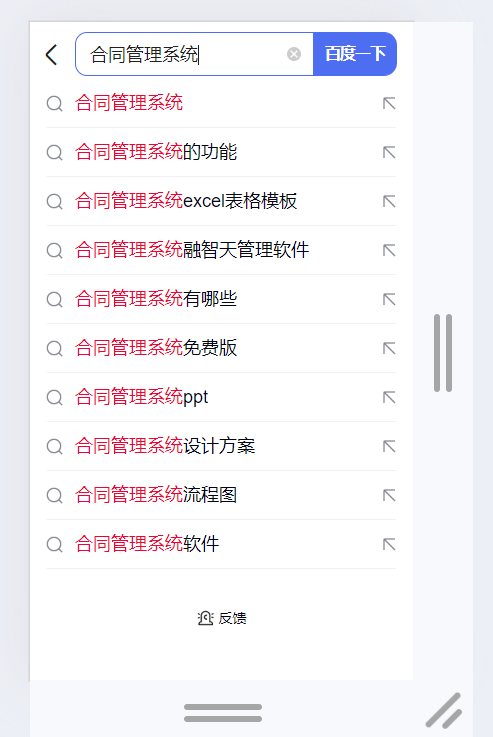Fill in suggestion arrow for 合同管理系统流程图

click(x=389, y=495)
